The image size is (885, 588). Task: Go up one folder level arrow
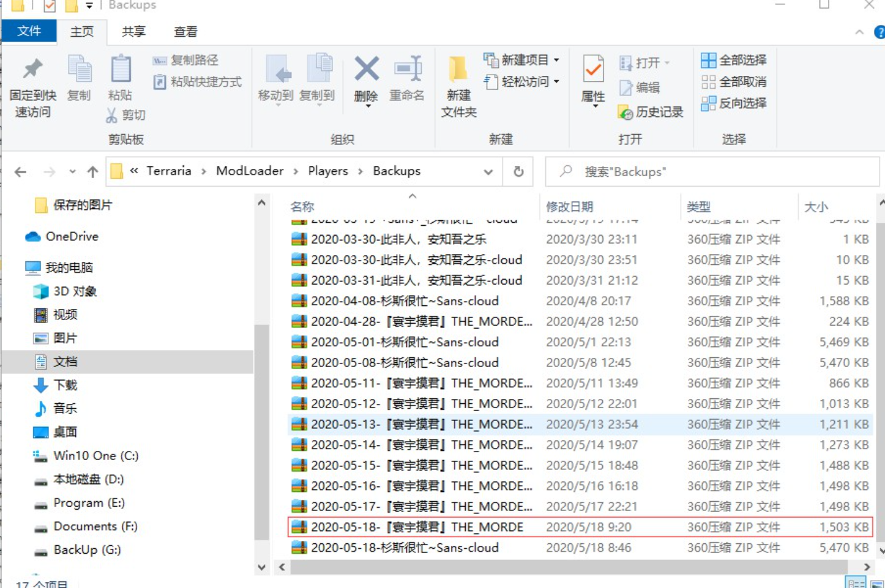click(92, 172)
